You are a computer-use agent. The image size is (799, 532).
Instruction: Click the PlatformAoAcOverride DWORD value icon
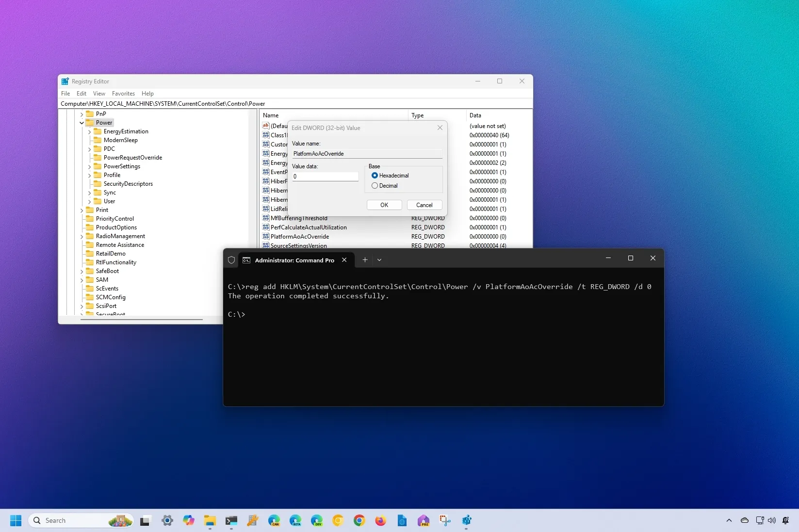coord(265,237)
